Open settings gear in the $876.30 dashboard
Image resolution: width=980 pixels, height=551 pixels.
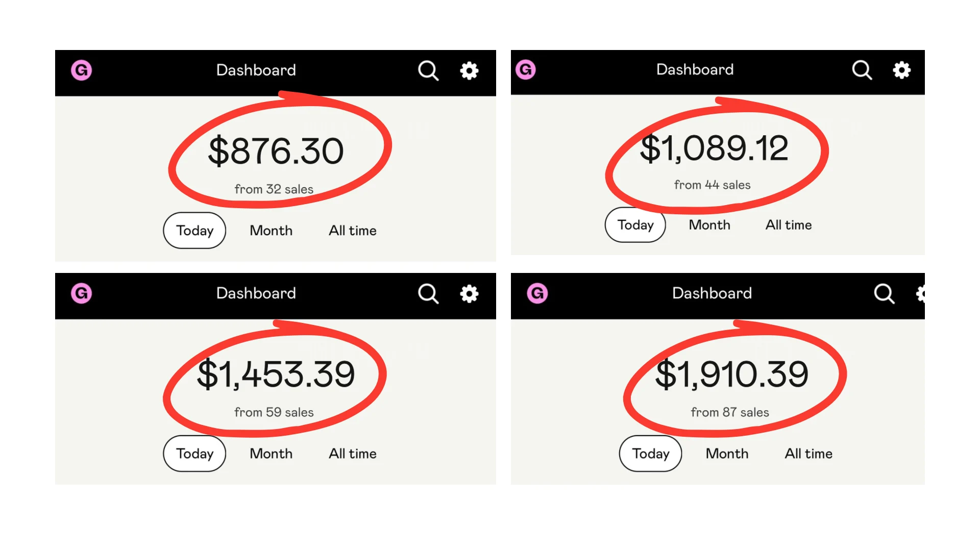tap(469, 71)
